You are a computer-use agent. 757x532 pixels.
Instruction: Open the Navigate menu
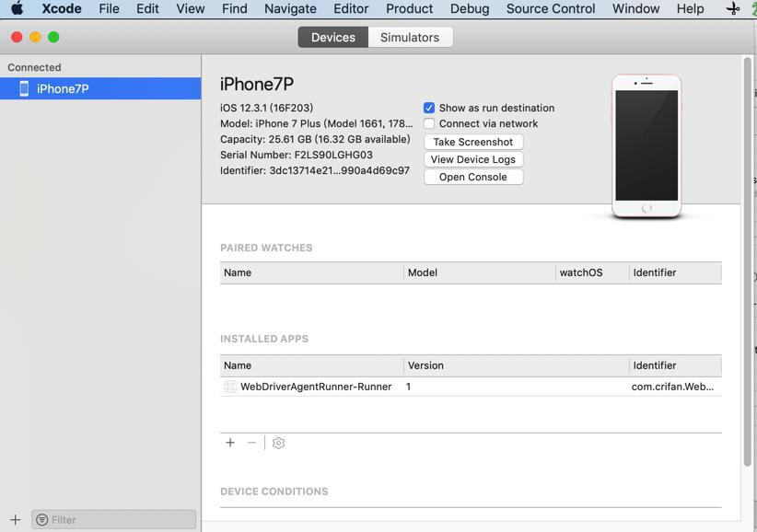point(291,8)
